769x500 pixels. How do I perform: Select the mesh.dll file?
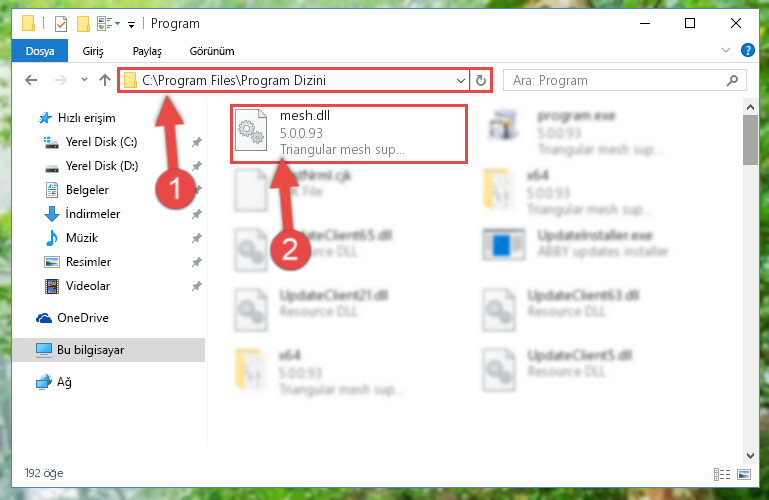pyautogui.click(x=349, y=133)
